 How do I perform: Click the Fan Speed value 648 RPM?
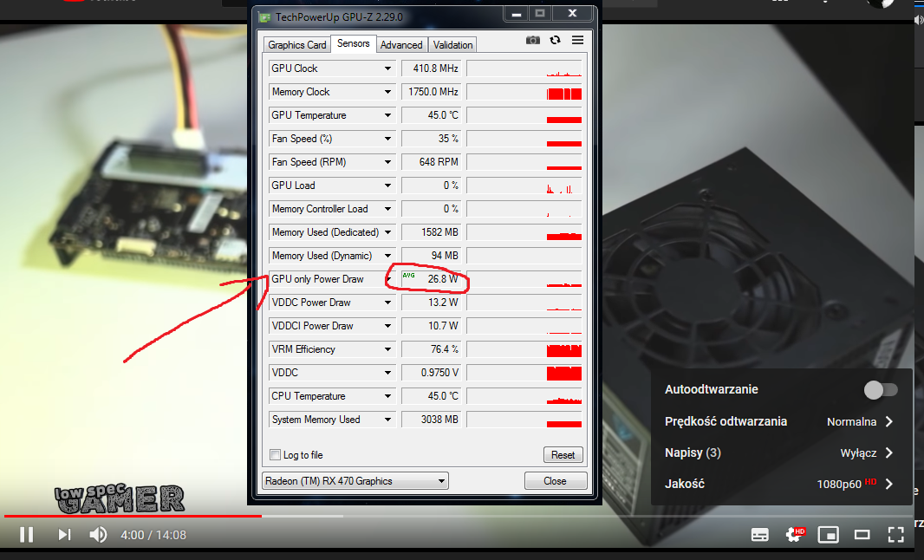[432, 162]
